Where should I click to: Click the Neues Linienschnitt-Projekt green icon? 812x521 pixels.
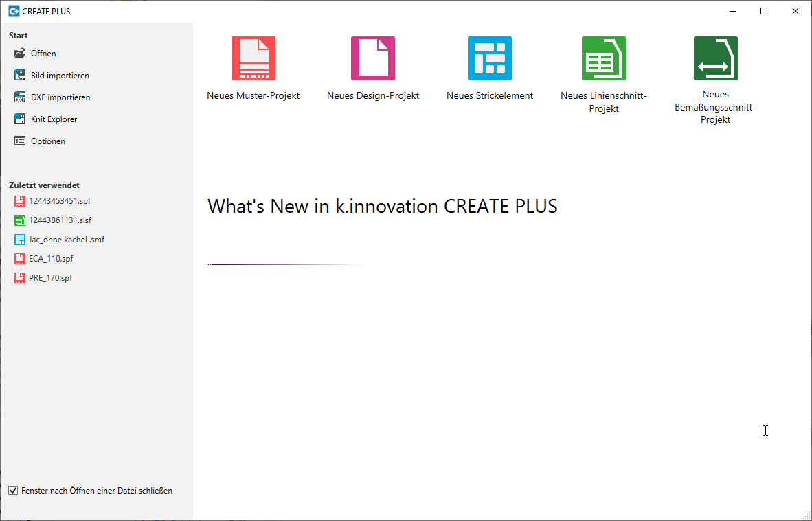click(603, 58)
